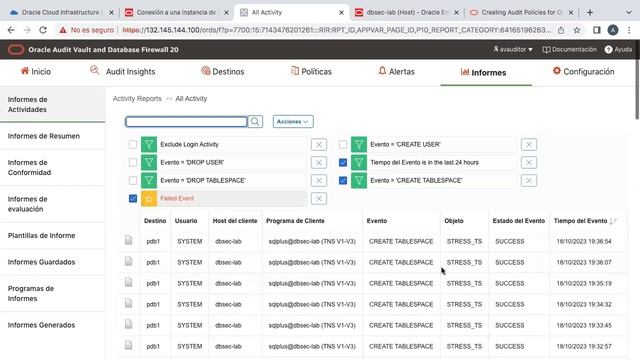The height and width of the screenshot is (360, 640).
Task: Open the Chrome tab list chevron
Action: 629,13
